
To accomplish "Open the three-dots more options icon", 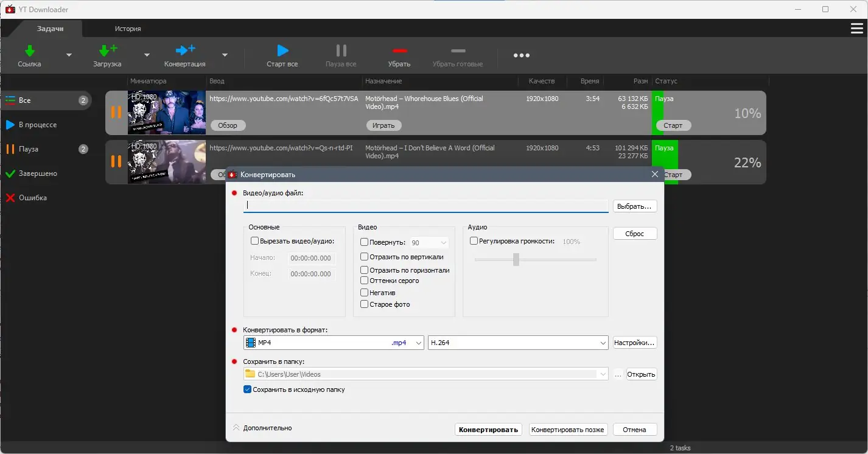I will coord(522,55).
